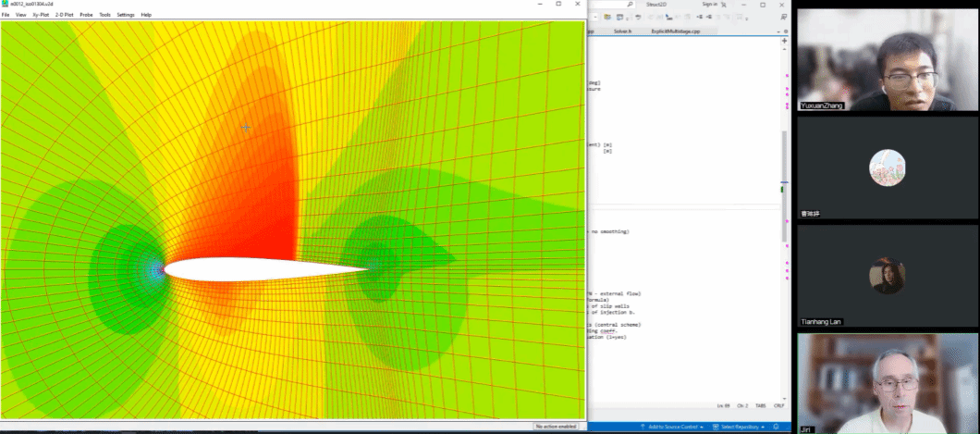Open the 2-D Plot menu
The width and height of the screenshot is (980, 434).
[x=65, y=15]
